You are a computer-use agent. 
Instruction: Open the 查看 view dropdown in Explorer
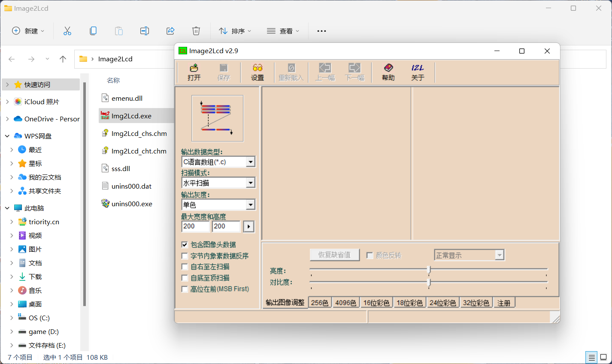(283, 31)
